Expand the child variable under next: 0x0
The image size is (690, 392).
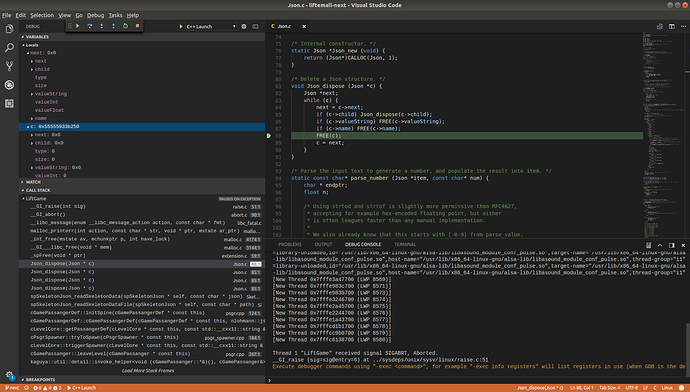coord(32,70)
